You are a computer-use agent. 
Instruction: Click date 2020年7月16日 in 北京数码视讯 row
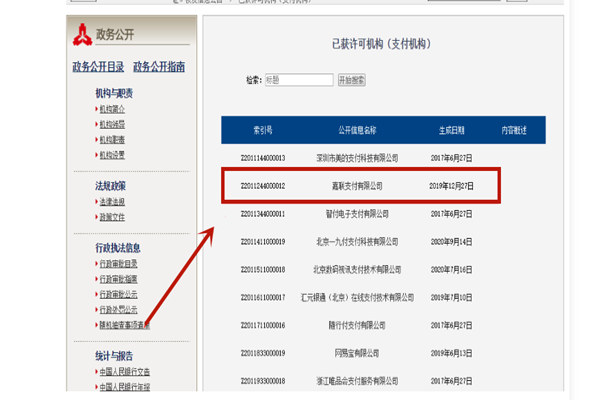[452, 270]
